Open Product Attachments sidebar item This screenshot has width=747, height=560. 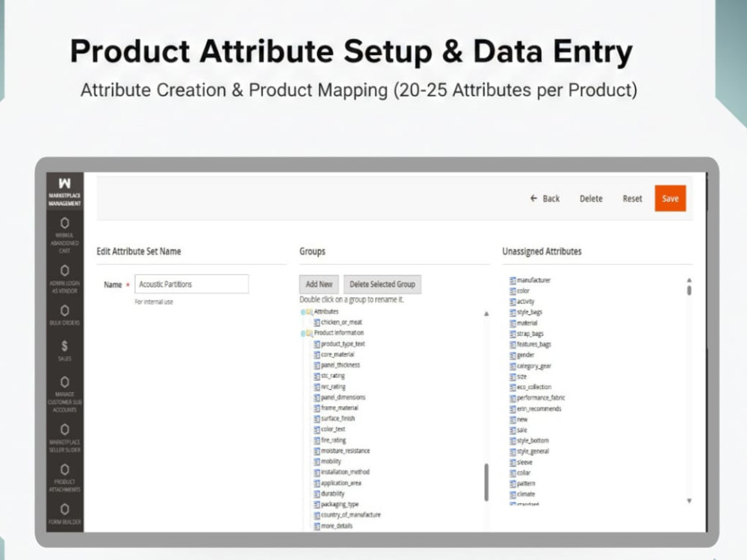[65, 478]
